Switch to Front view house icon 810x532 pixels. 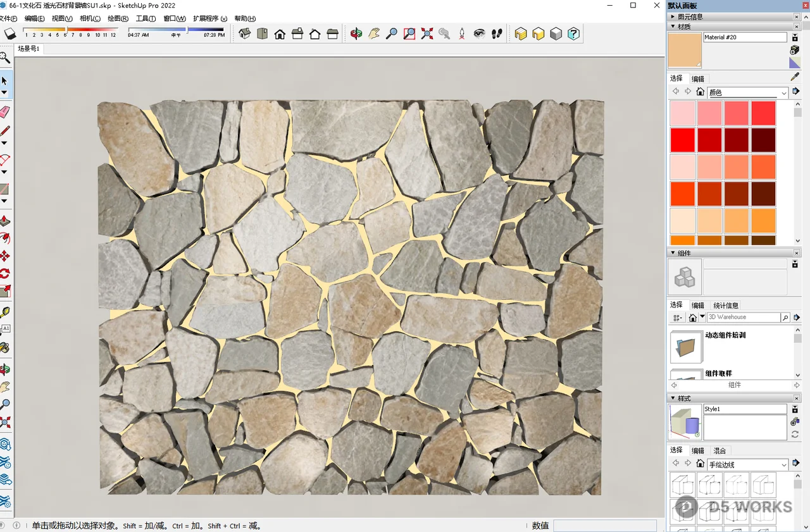280,34
